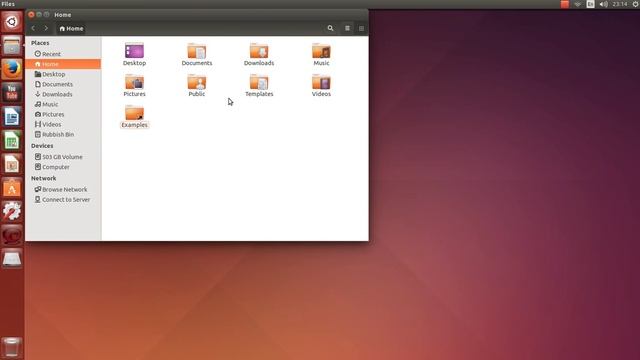Open the system gear session menu

(636, 4)
